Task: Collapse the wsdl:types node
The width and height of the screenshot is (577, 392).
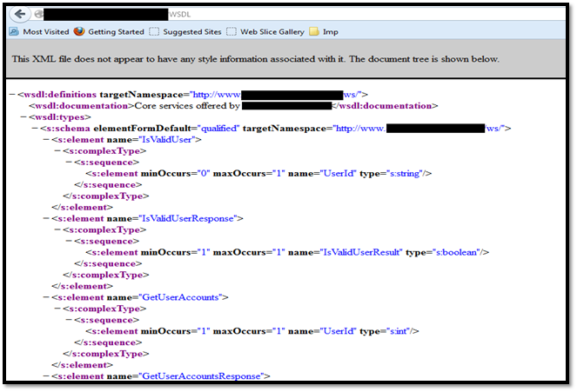Action: [22, 116]
